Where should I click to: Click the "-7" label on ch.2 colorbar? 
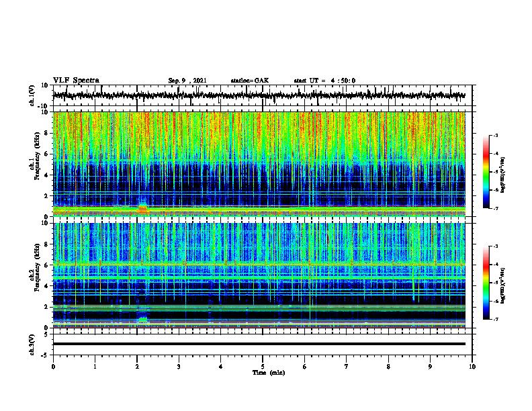495,319
